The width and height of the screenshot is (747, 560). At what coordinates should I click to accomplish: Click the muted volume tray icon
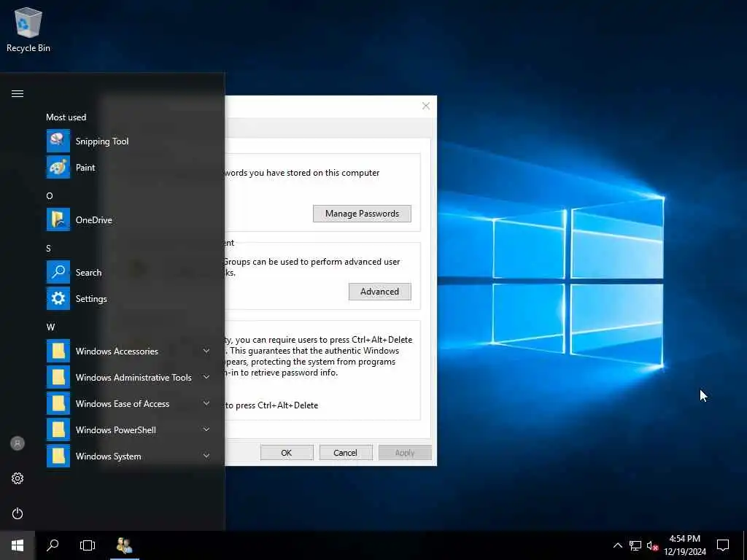coord(652,545)
